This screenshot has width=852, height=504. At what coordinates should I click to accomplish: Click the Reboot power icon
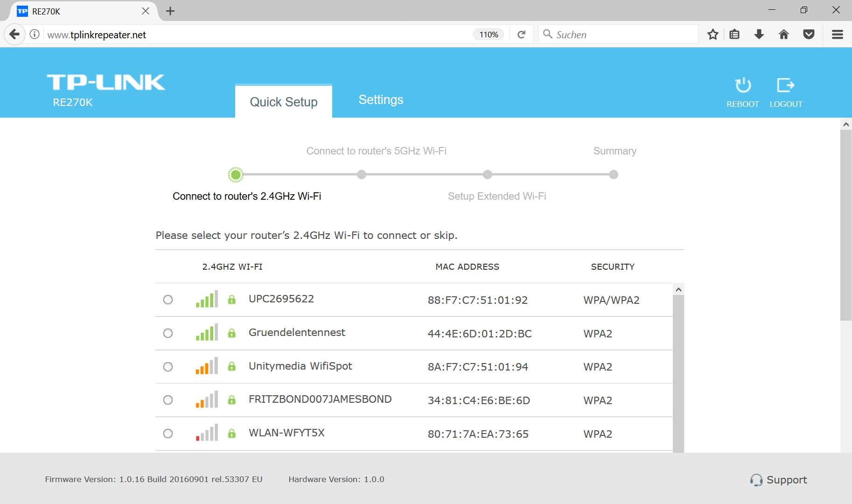pyautogui.click(x=742, y=85)
